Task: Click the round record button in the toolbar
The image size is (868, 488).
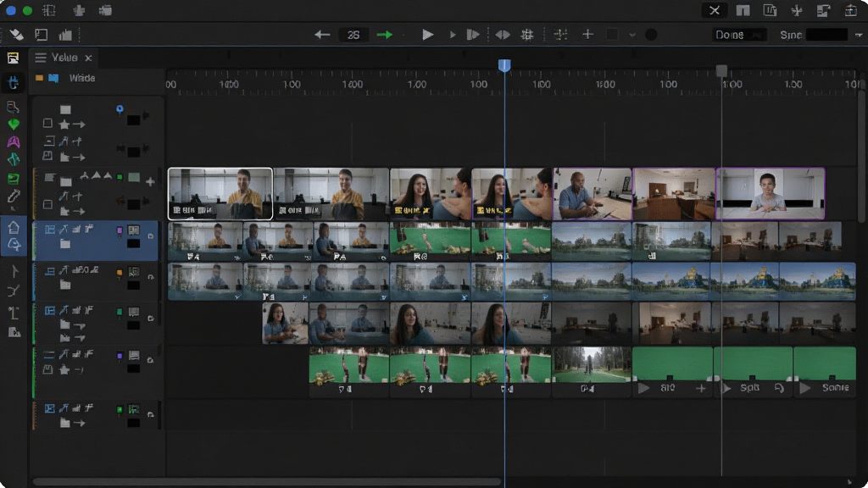Action: pos(651,35)
